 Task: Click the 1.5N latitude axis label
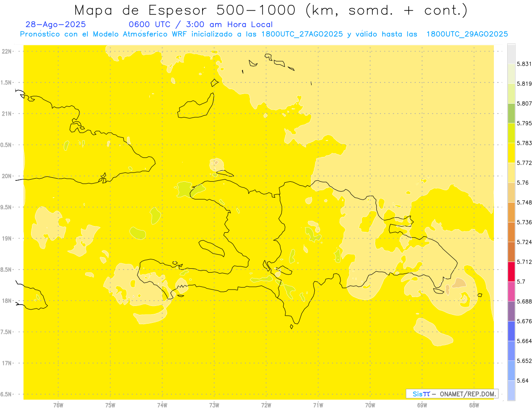coord(6,82)
